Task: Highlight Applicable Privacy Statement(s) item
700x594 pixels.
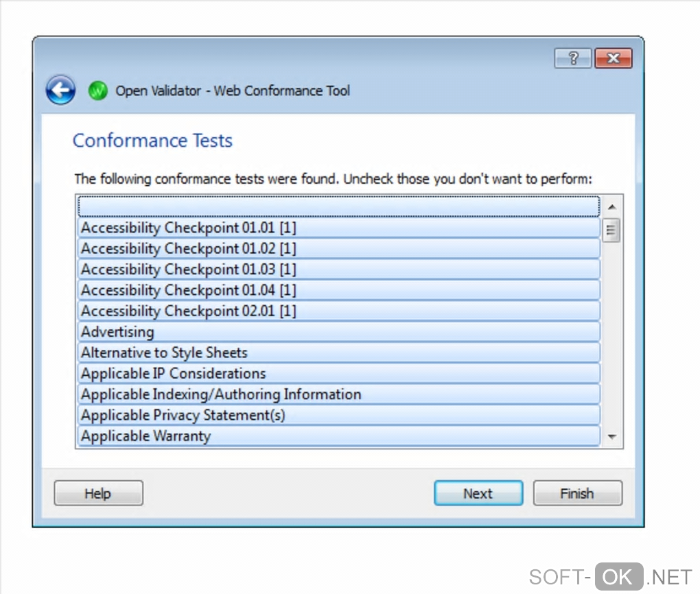Action: 183,415
